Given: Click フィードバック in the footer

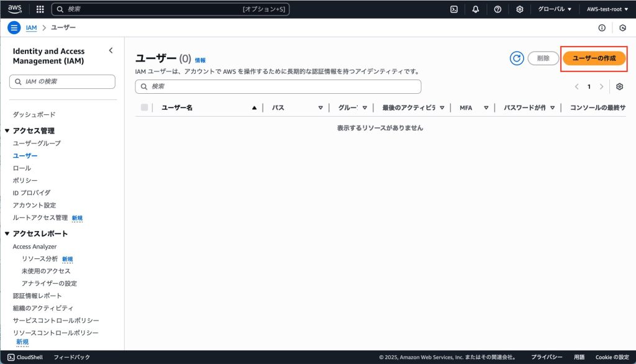Looking at the screenshot, I should point(72,357).
